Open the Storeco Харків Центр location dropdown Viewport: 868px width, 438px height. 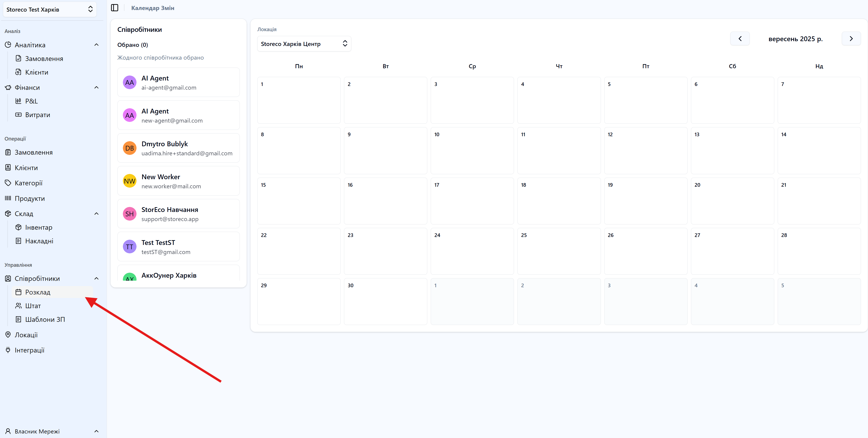(304, 44)
